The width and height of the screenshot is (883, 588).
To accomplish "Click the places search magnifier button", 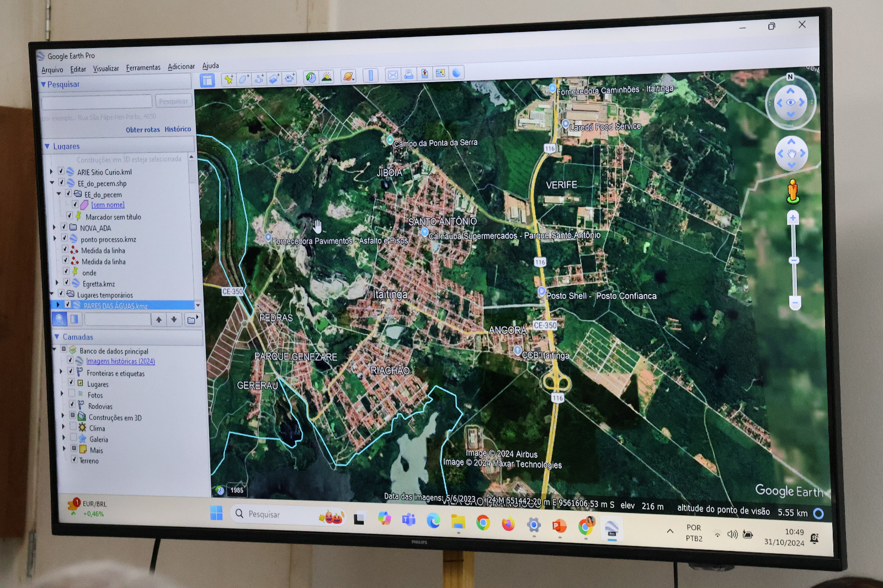I will coord(59,318).
